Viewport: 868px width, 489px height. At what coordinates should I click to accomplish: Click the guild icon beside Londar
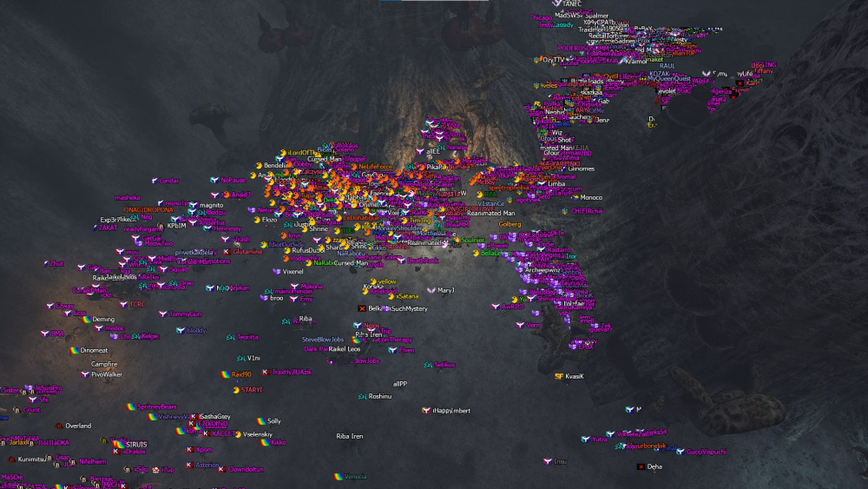point(155,181)
